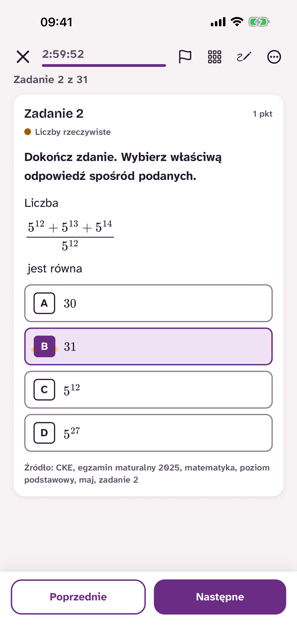
Task: Go back with the Poprzednie button
Action: (x=78, y=597)
